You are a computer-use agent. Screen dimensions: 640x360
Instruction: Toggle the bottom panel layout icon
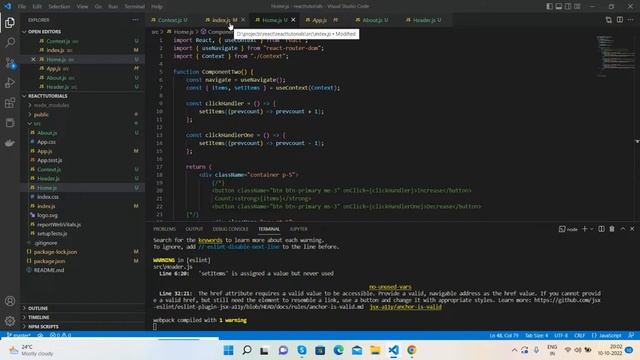(559, 6)
